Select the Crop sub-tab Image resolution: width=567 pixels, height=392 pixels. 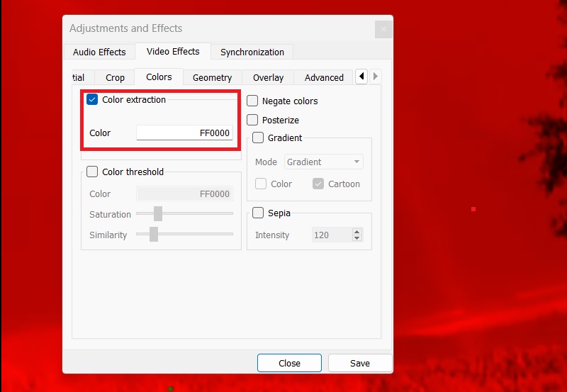[115, 77]
